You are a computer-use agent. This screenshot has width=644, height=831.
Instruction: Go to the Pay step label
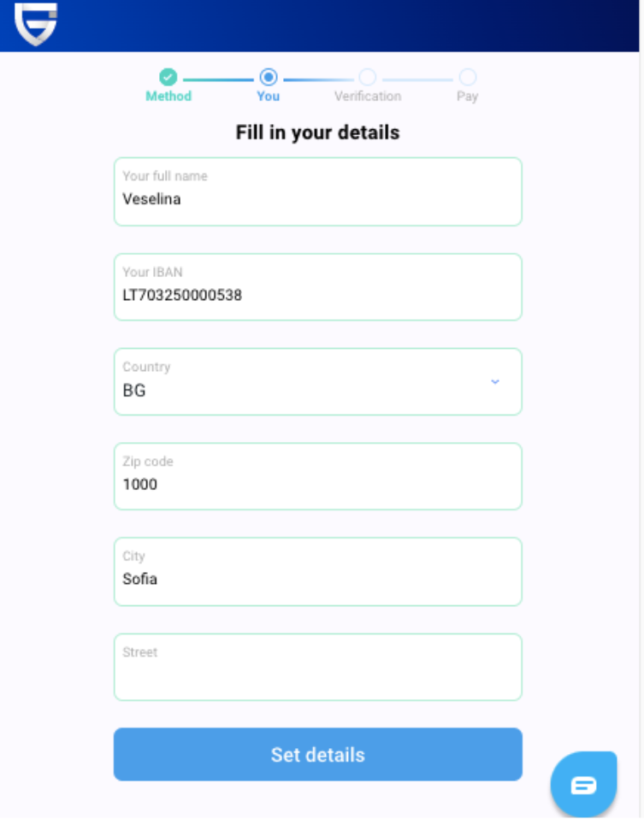(468, 97)
